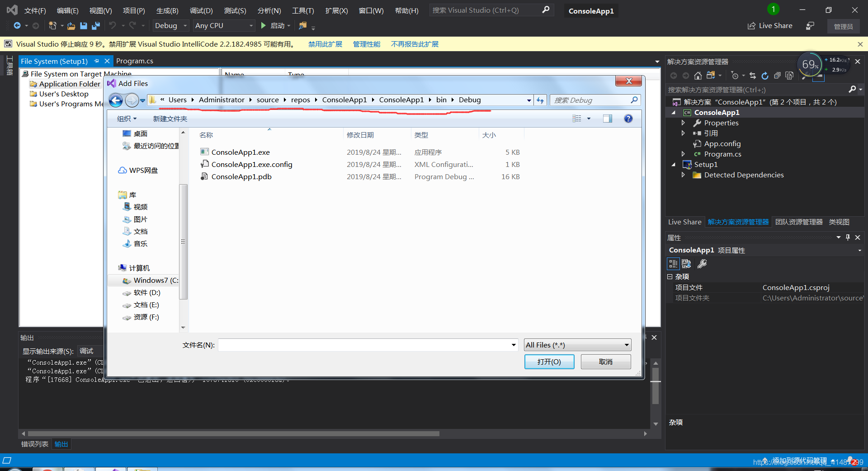Screen dimensions: 868x471
Task: Click the Navigate Backward arrow in the Visual Studio toolbar
Action: click(17, 26)
